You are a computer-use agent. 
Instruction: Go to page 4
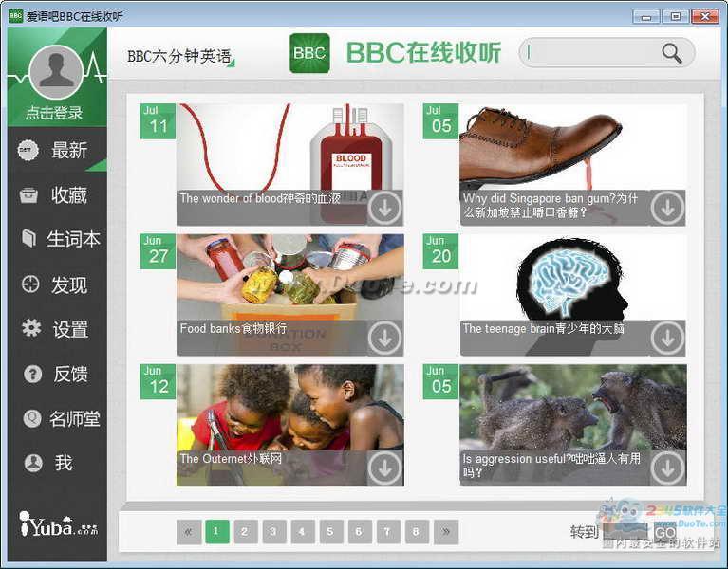coord(303,531)
